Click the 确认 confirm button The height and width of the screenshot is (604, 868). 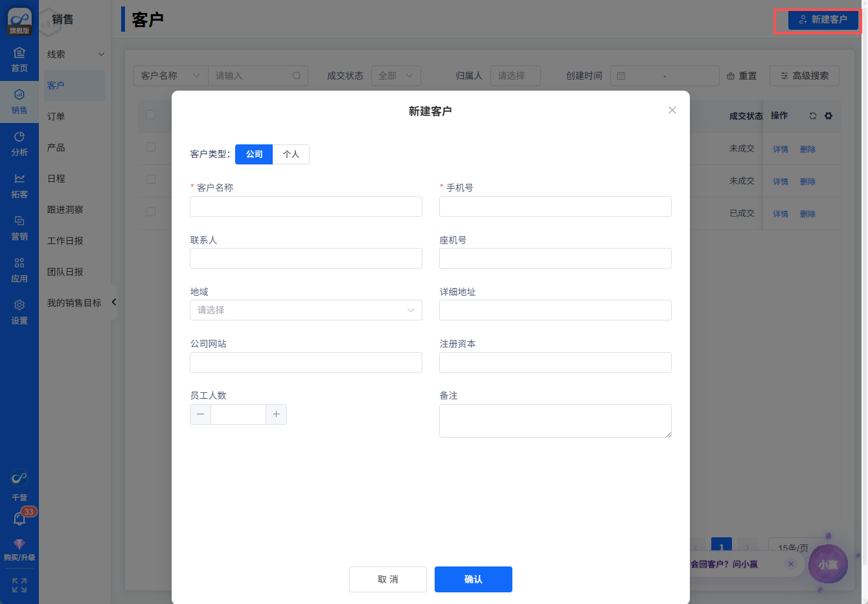[x=473, y=579]
